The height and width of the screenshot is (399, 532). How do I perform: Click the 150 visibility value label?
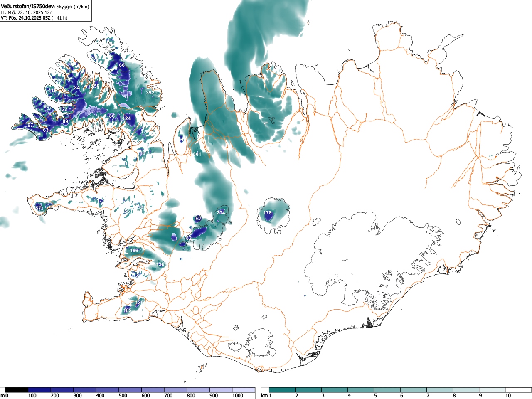(96, 86)
